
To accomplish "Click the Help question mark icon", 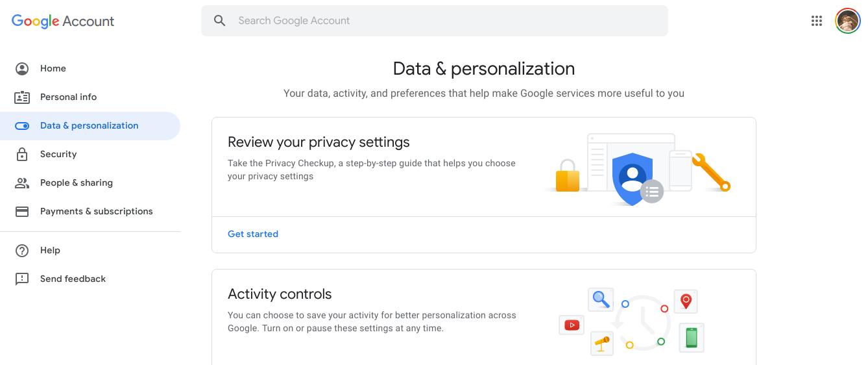I will (x=22, y=251).
